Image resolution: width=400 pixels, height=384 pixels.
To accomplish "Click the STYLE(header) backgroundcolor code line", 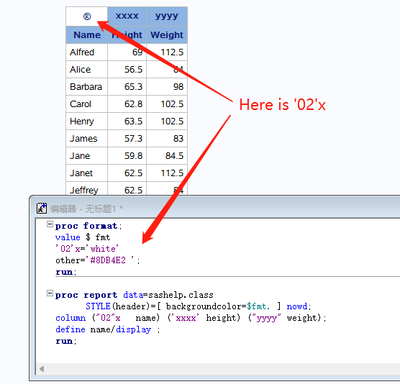I will pos(198,306).
